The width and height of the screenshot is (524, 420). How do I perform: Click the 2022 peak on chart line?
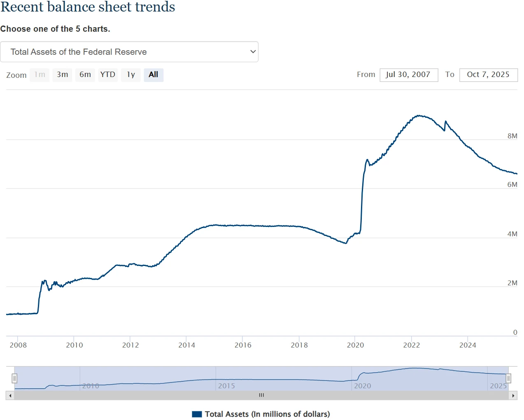click(419, 116)
